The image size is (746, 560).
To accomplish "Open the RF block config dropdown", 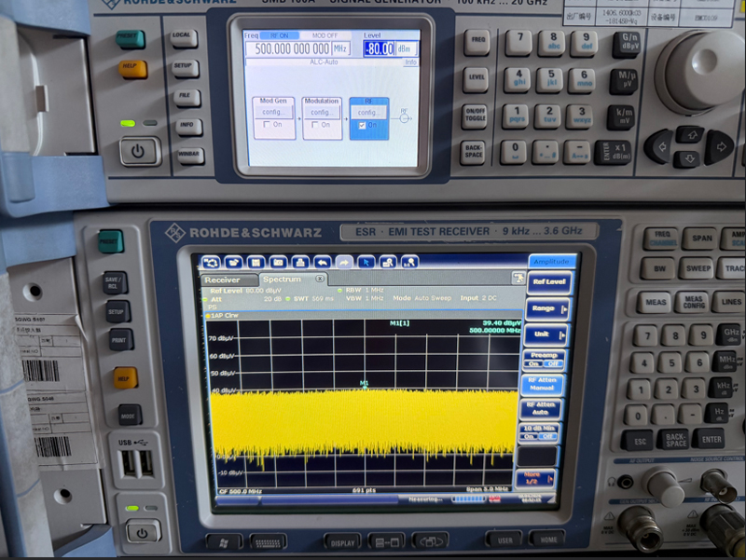I will (368, 113).
